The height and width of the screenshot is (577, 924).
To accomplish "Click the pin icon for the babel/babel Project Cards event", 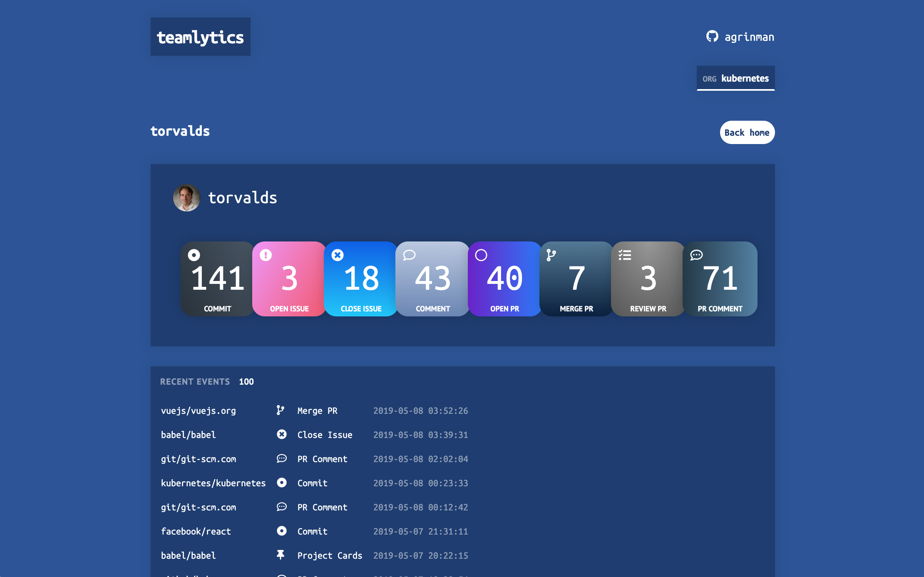I will 281,555.
